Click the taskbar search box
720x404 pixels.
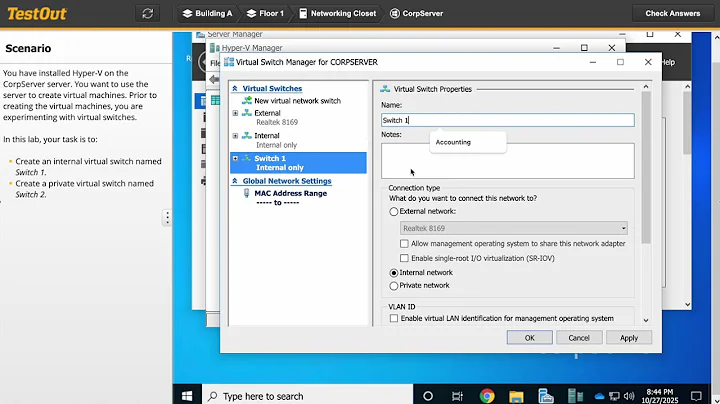[x=307, y=396]
